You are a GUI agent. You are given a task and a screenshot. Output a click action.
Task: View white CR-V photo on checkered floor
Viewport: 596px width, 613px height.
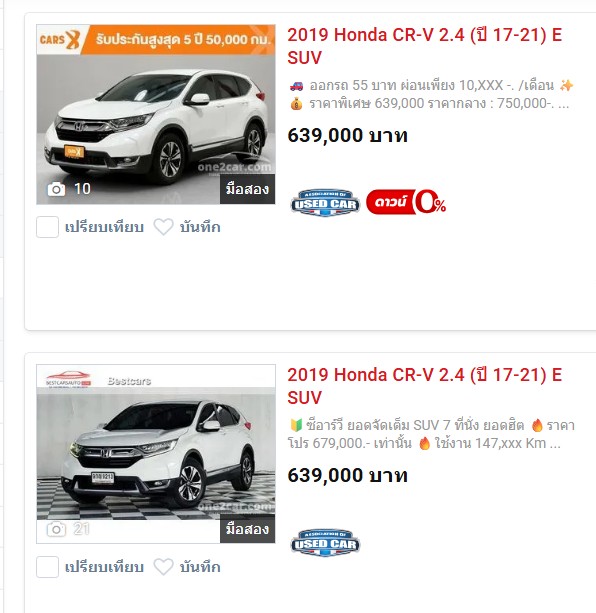(x=156, y=454)
